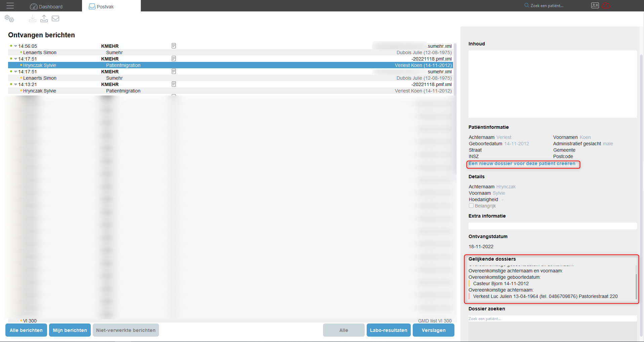Click the Extra informatie text field
Image resolution: width=644 pixels, height=342 pixels.
(x=553, y=226)
